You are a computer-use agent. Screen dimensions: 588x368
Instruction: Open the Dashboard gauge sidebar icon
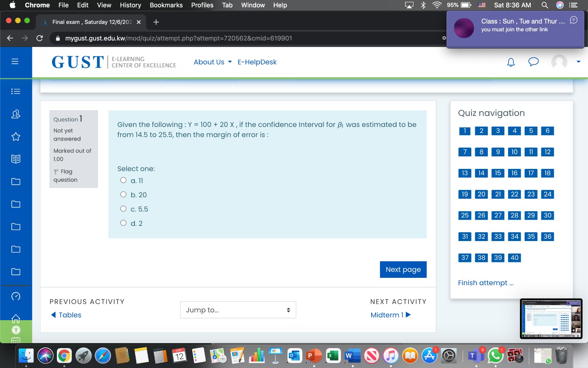point(15,296)
